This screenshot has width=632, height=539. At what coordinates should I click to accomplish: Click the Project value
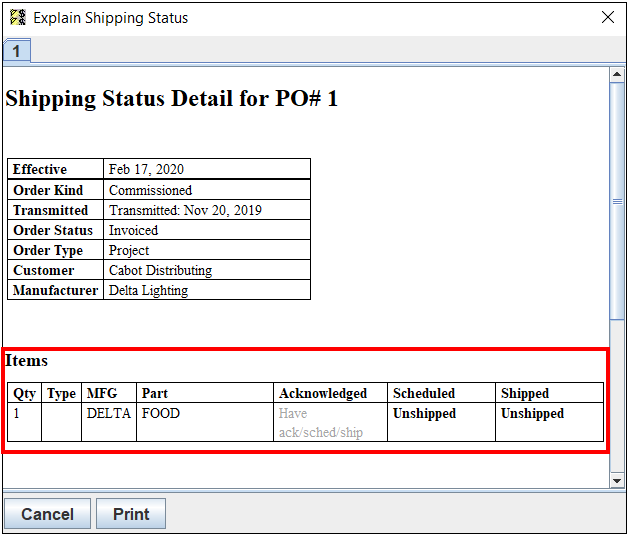point(129,250)
